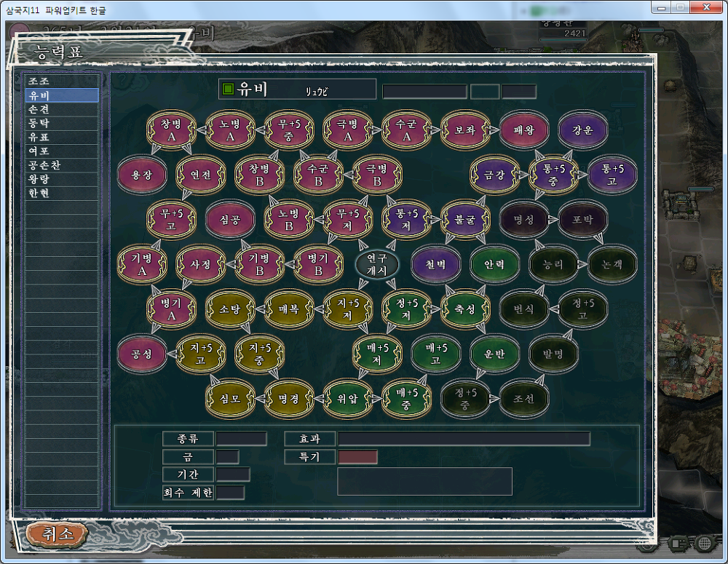728x564 pixels.
Task: Toggle the green box beside 유비
Action: [x=228, y=90]
